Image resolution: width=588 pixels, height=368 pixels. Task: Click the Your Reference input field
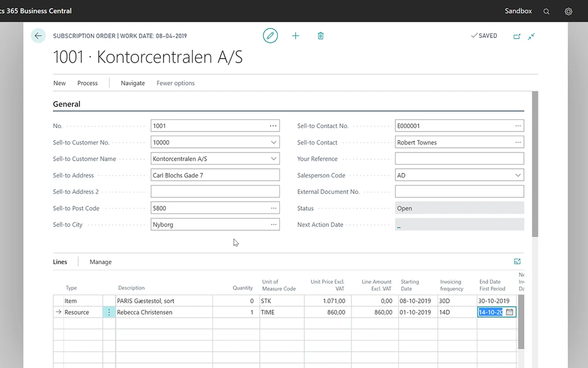459,159
